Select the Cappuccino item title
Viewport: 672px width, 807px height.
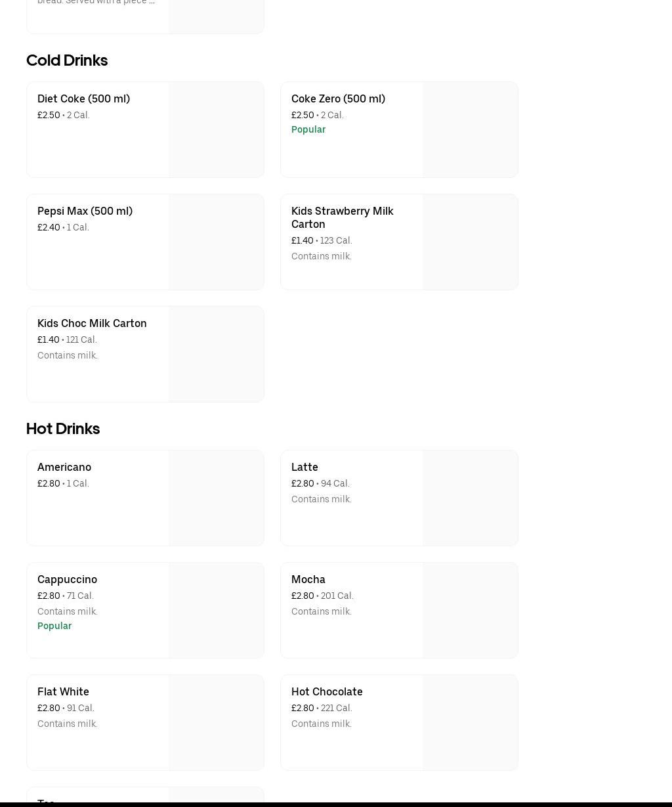click(x=67, y=579)
